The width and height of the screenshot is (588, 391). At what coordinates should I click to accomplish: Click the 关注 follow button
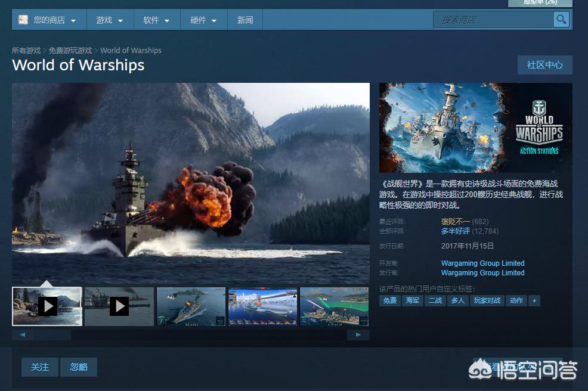pyautogui.click(x=40, y=367)
